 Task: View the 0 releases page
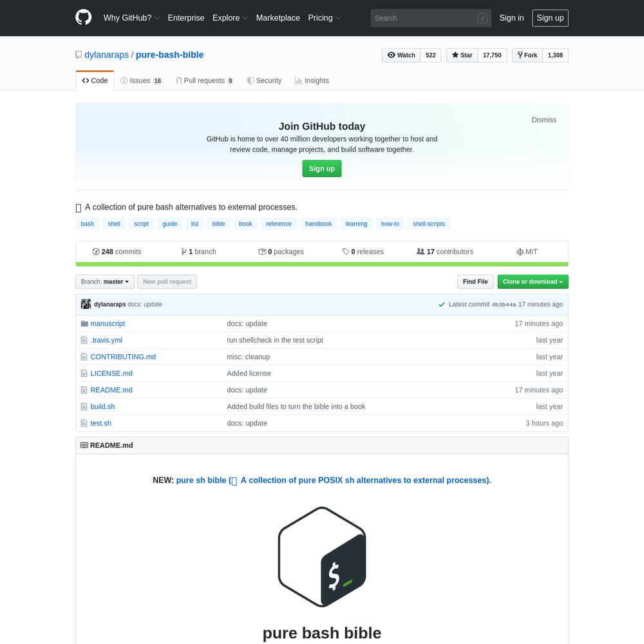[x=363, y=251]
